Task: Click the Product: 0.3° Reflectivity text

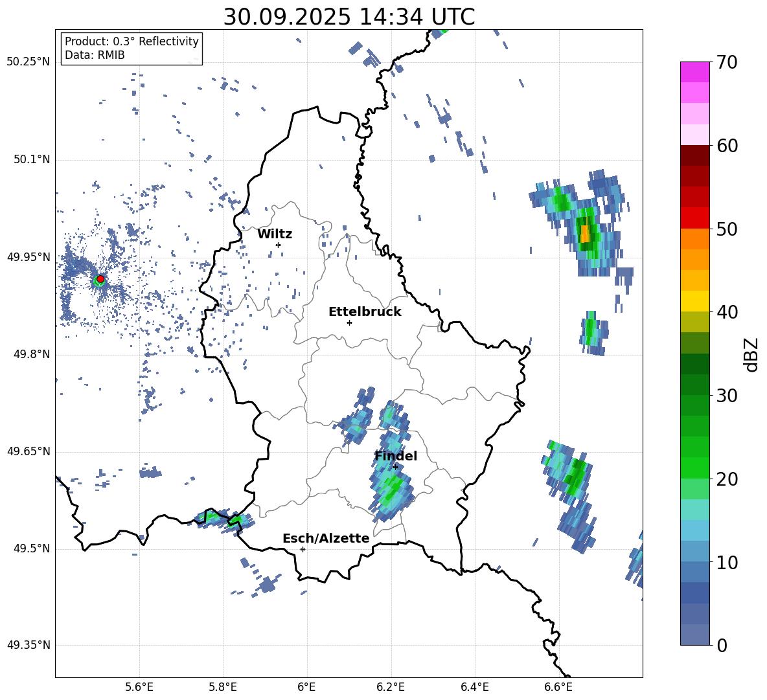Action: (x=132, y=41)
